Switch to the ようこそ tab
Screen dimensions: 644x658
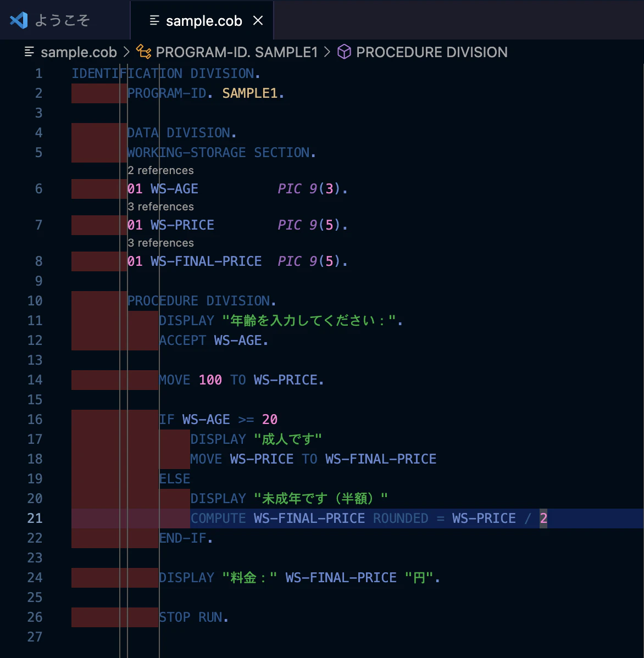coord(65,20)
